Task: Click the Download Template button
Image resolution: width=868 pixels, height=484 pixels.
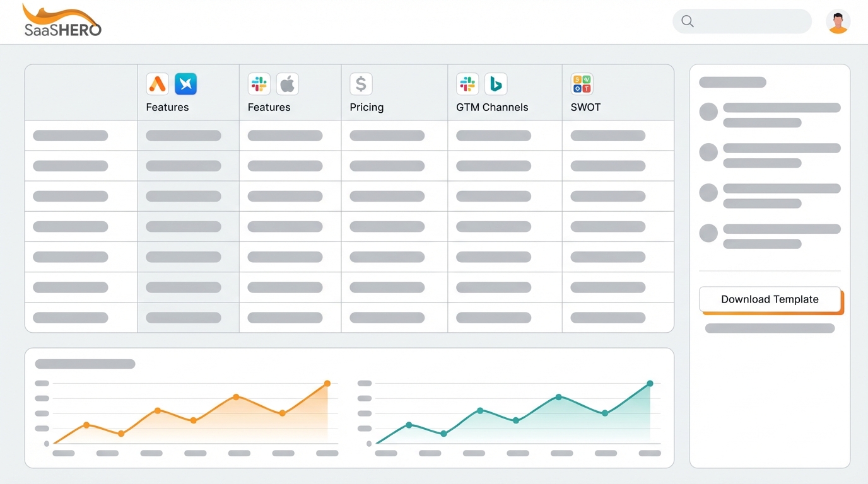Action: tap(770, 299)
